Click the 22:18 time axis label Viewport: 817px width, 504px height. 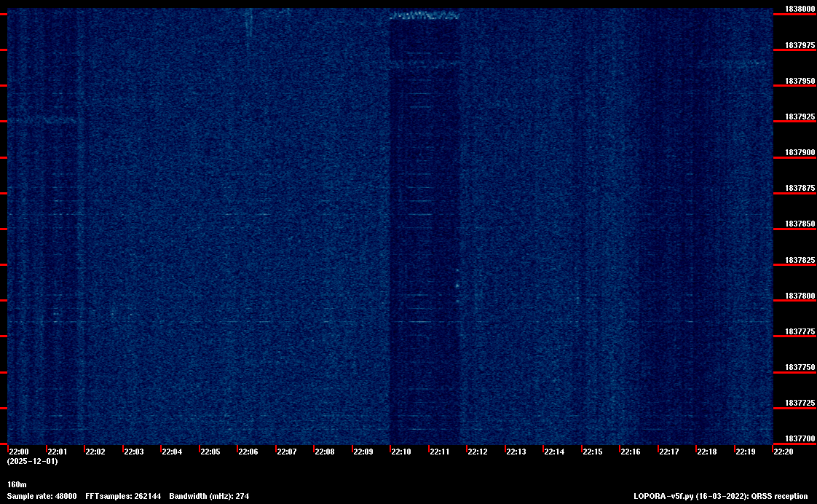707,452
